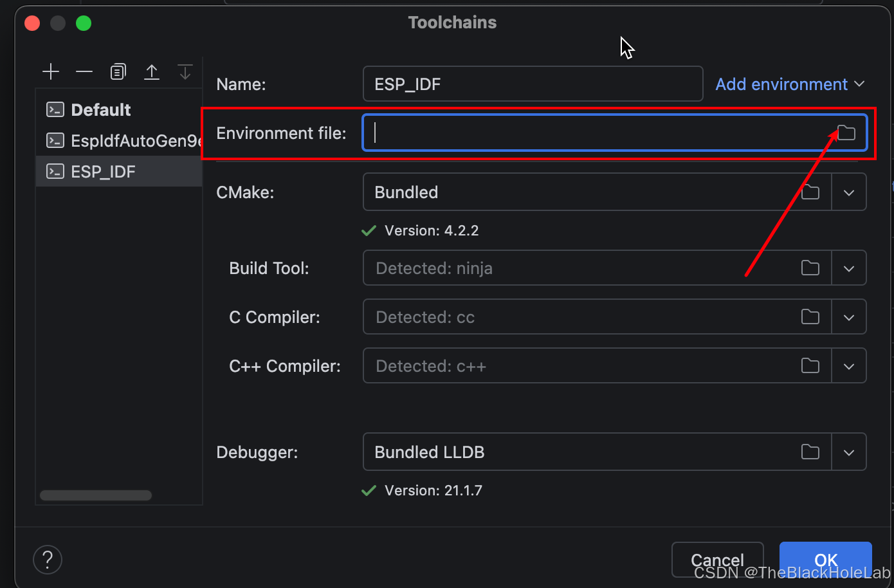The width and height of the screenshot is (894, 588).
Task: Click the toolchain list horizontal scrollbar
Action: pyautogui.click(x=96, y=495)
